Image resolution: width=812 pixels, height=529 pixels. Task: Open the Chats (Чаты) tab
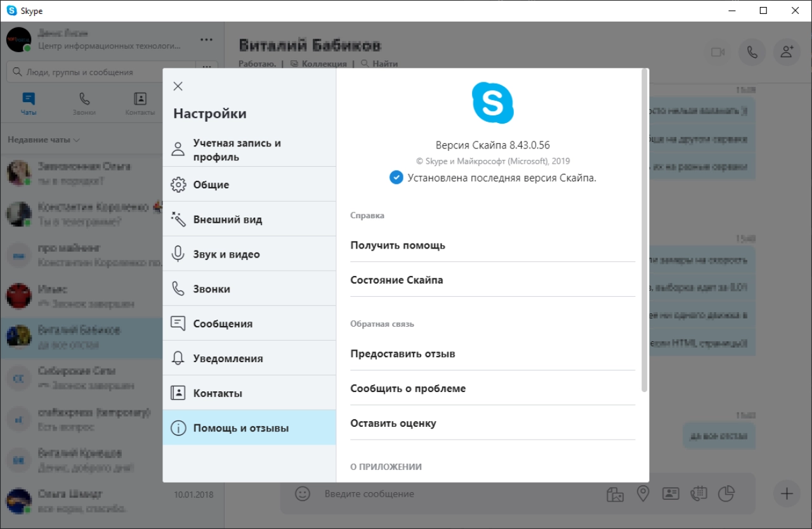tap(29, 104)
